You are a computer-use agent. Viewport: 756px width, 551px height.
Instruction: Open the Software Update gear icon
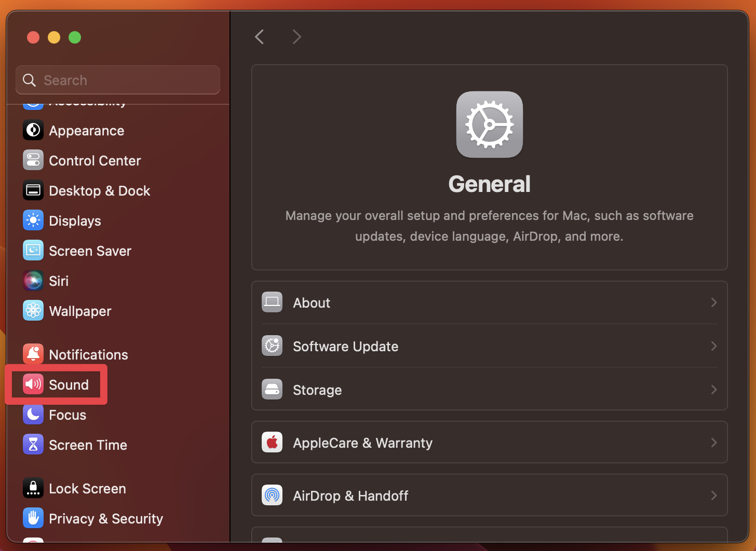click(x=272, y=346)
